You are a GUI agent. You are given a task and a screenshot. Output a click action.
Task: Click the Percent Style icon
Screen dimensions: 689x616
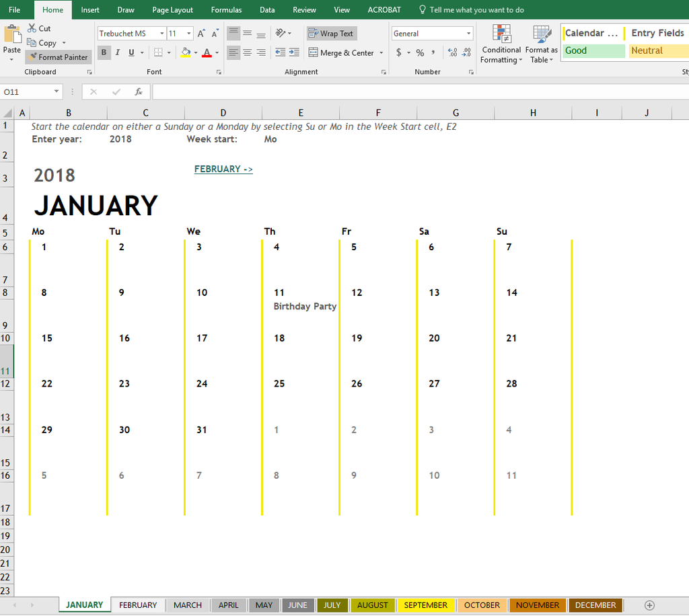pos(419,52)
